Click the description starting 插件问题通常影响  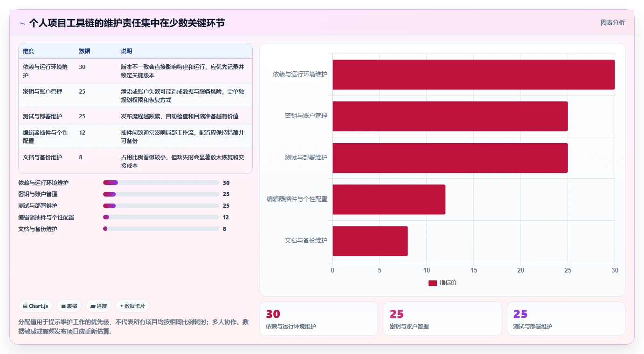click(182, 136)
